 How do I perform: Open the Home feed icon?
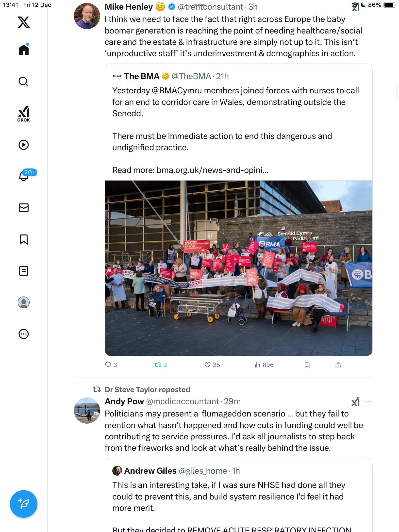point(24,50)
